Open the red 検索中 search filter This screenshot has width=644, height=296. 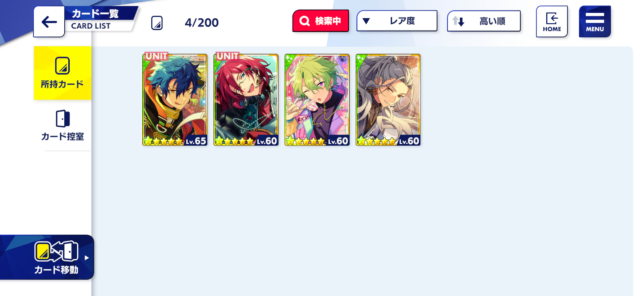click(x=321, y=21)
